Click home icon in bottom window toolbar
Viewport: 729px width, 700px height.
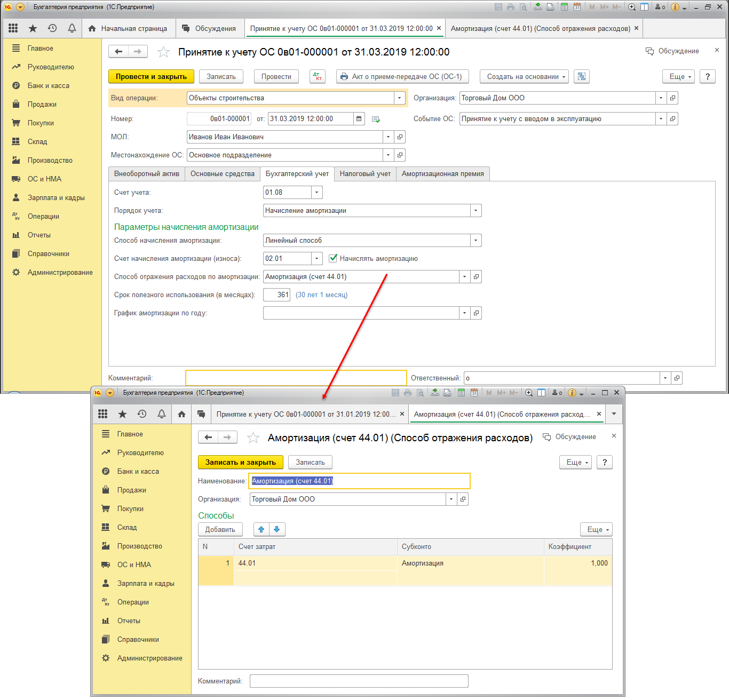click(x=181, y=414)
